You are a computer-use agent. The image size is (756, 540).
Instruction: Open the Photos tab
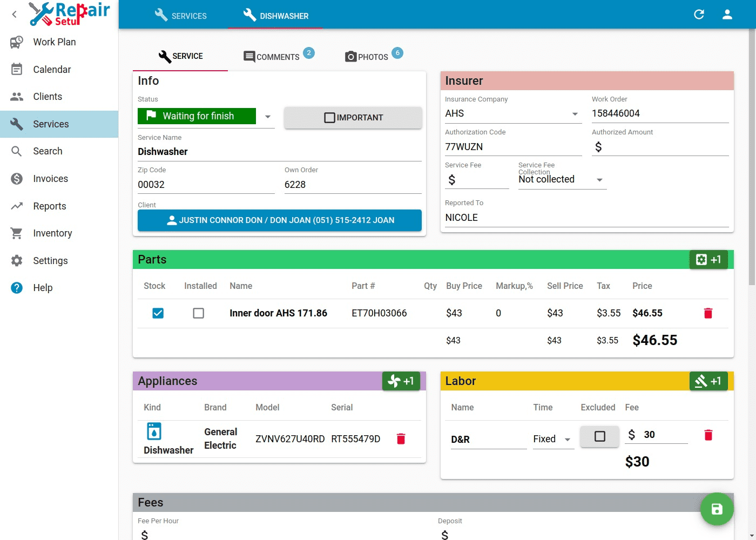click(367, 57)
